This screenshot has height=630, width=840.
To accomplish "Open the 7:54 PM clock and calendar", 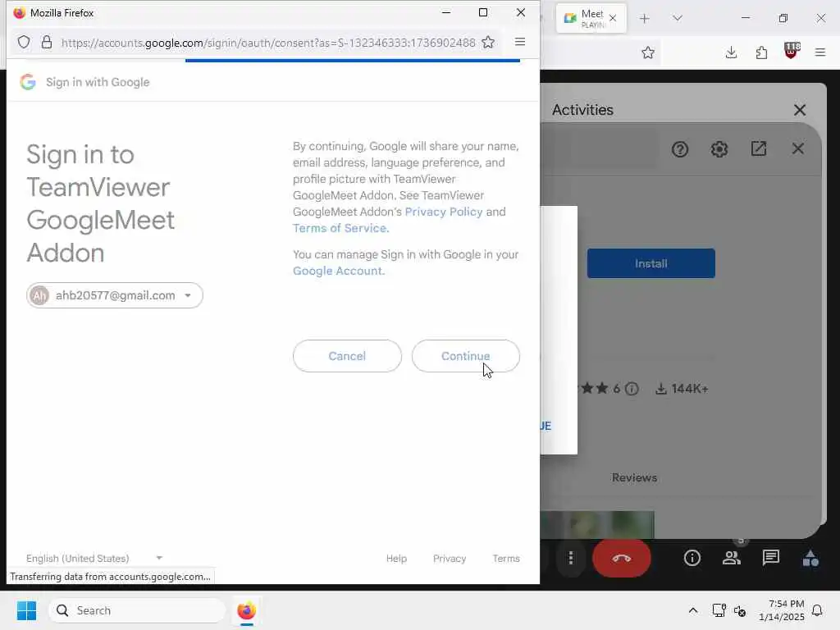I will pos(781,610).
